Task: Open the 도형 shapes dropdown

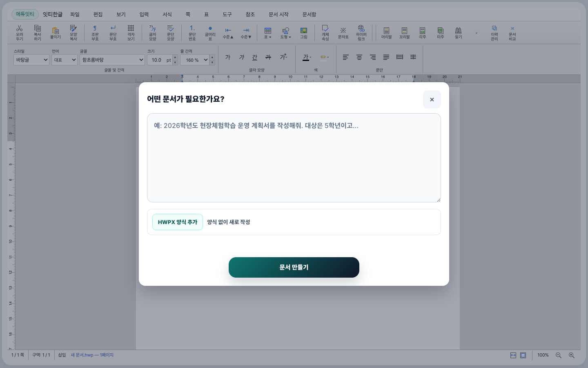Action: (285, 32)
